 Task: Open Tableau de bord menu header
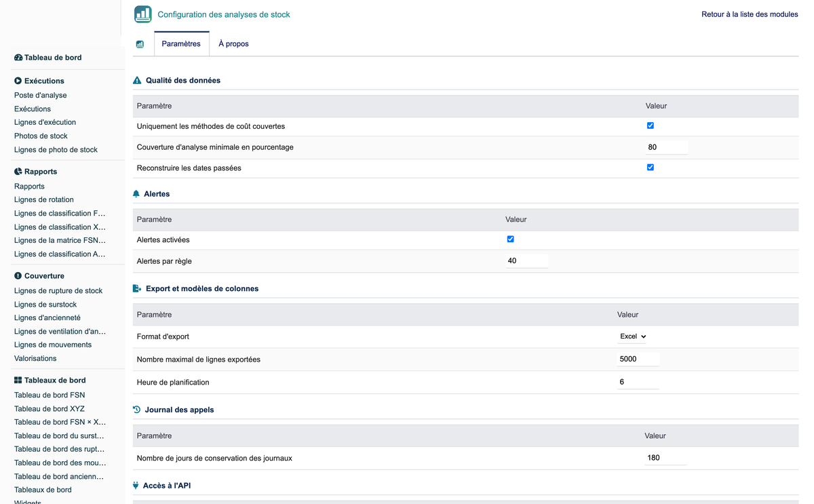coord(53,58)
